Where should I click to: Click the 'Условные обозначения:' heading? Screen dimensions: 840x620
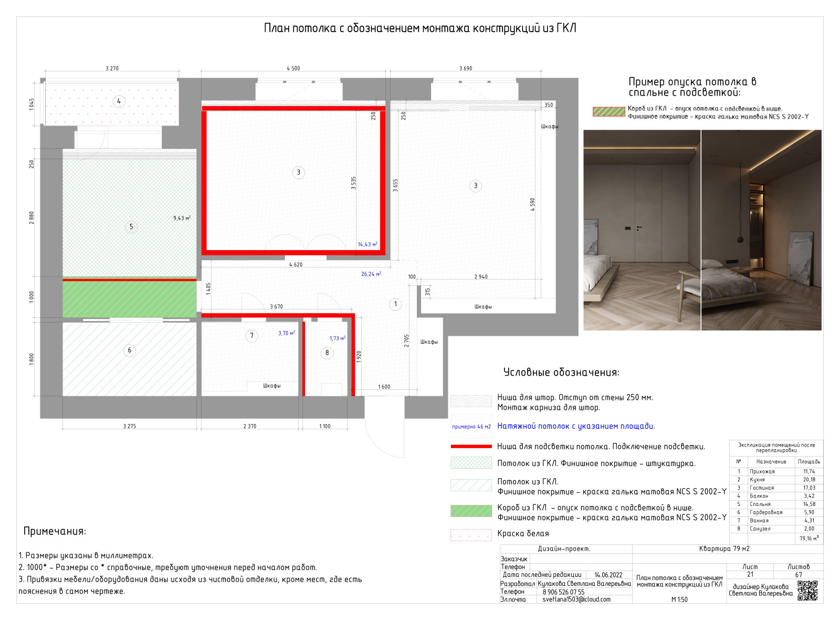click(x=561, y=373)
